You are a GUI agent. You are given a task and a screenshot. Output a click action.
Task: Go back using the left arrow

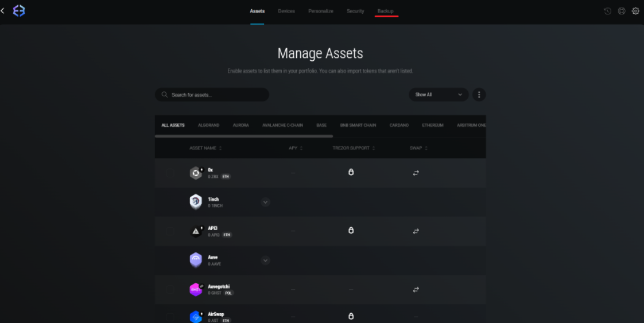point(3,11)
